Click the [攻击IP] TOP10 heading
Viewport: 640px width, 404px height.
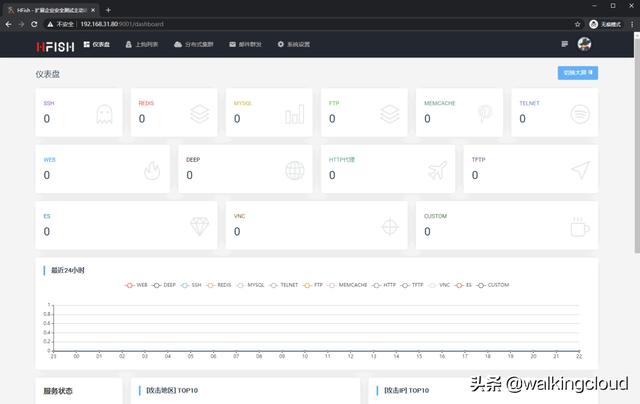click(x=407, y=391)
